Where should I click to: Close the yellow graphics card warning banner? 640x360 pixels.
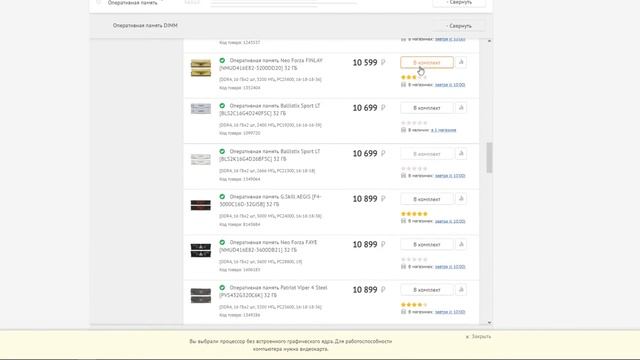point(478,337)
